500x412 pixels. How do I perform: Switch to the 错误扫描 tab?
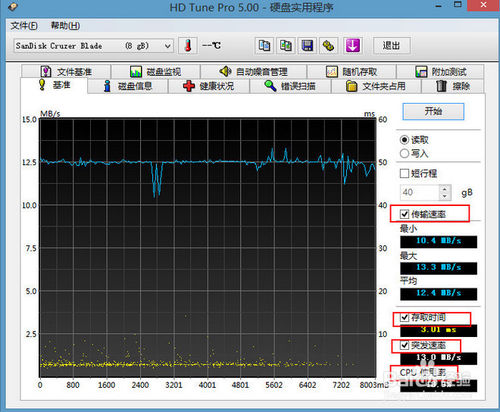coord(290,86)
